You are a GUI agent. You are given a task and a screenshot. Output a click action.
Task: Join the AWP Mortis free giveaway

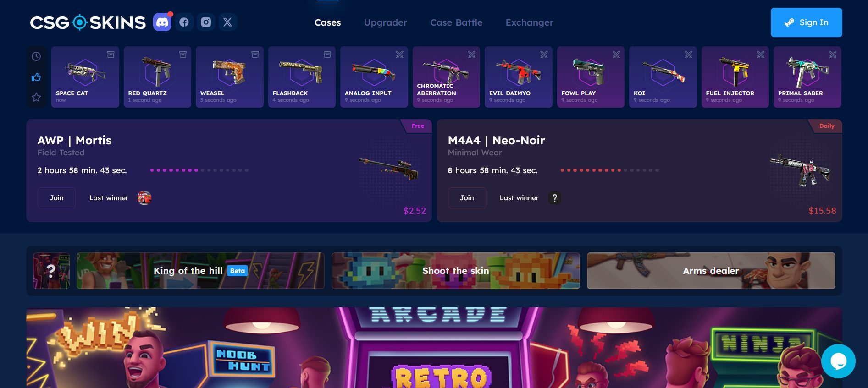point(56,198)
